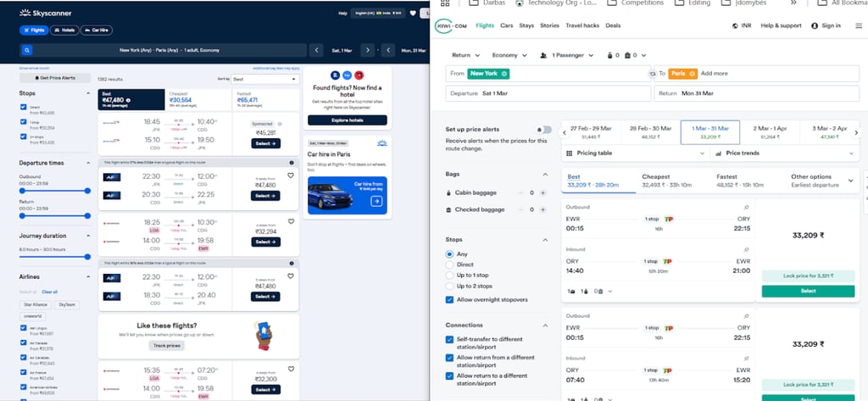Click Sign in on Kiwi.com
Viewport: 868px width, 401px height.
click(826, 25)
